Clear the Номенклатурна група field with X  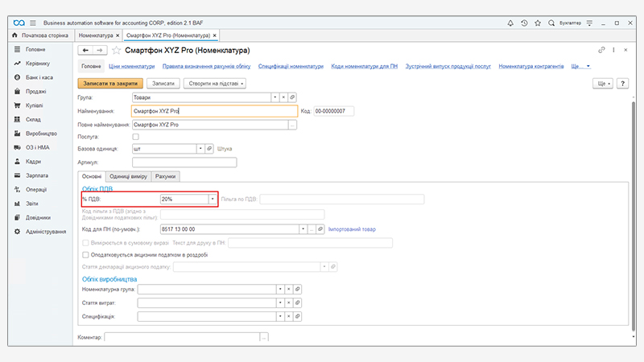pyautogui.click(x=289, y=288)
